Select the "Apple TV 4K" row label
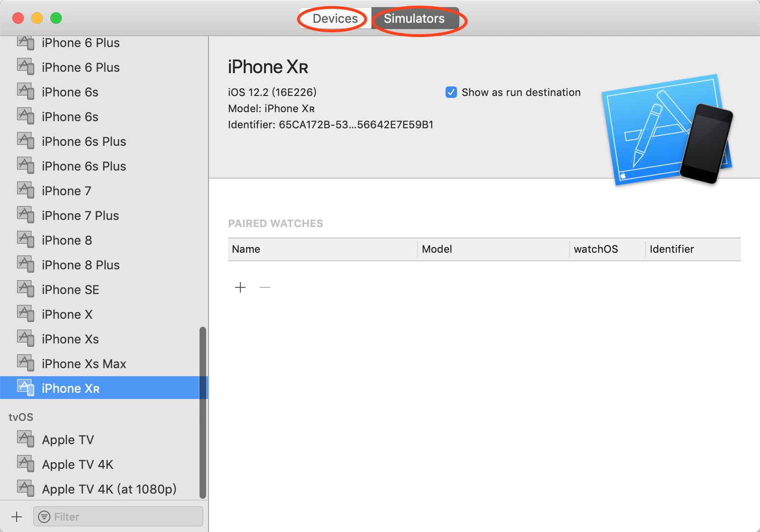760x532 pixels. (x=78, y=465)
